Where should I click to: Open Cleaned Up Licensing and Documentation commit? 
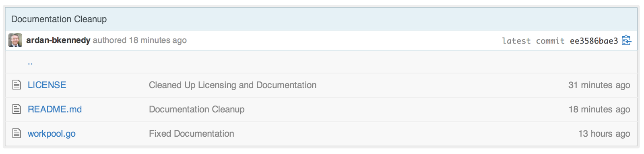[x=233, y=85]
